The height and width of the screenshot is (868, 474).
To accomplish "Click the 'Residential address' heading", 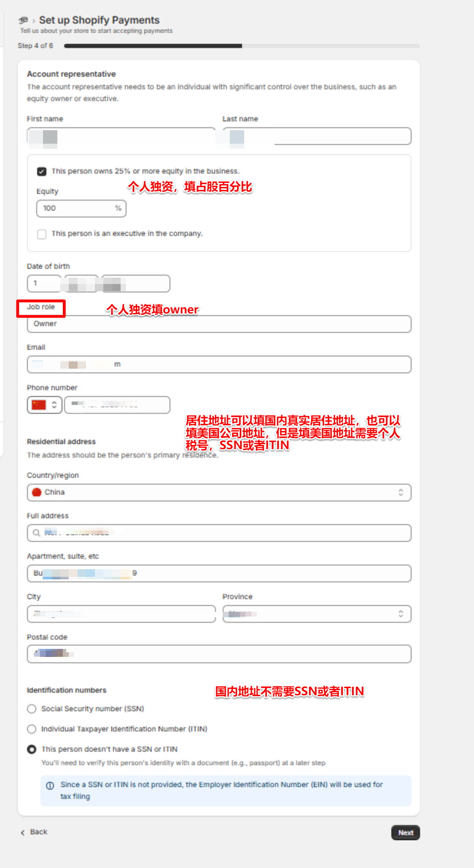I will click(x=61, y=442).
